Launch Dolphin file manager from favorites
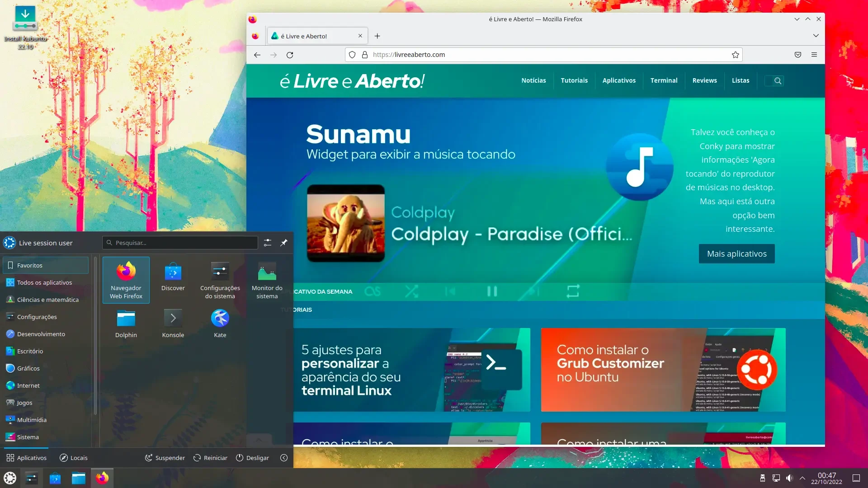 click(x=126, y=324)
